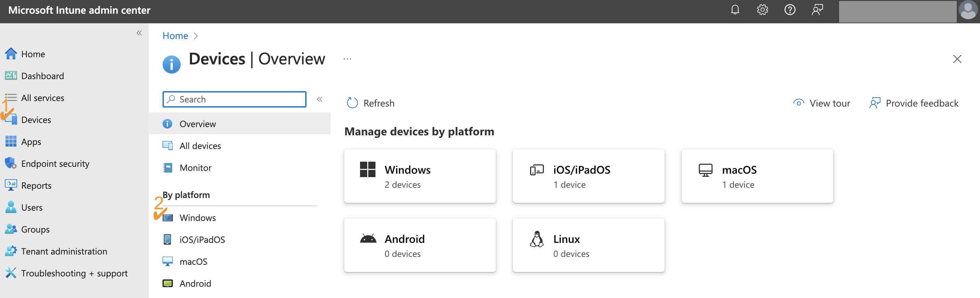Collapse the main left navigation

tap(139, 33)
